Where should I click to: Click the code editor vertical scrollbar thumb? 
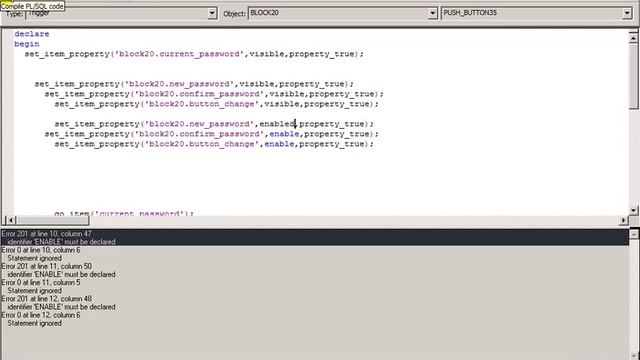click(633, 76)
